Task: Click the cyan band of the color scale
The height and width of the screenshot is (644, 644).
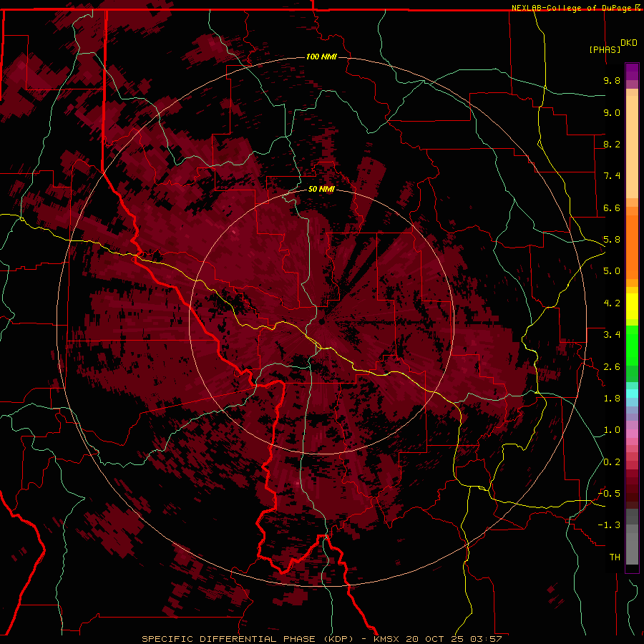Action: click(x=632, y=394)
